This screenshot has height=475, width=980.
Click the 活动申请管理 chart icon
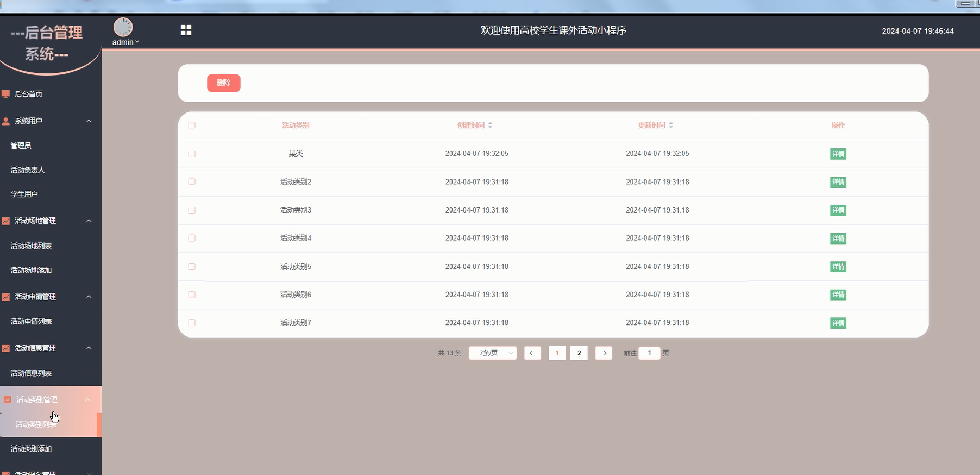pyautogui.click(x=6, y=297)
